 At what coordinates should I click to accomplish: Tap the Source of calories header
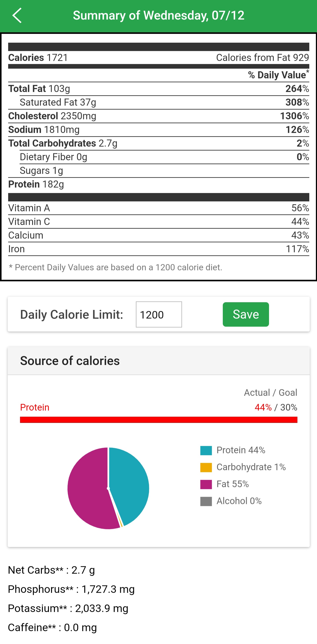click(x=70, y=361)
